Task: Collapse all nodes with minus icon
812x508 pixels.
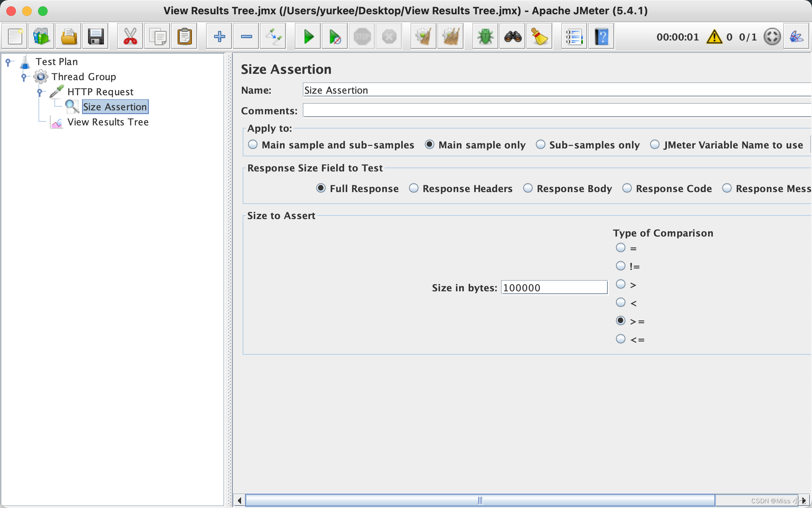Action: (246, 37)
